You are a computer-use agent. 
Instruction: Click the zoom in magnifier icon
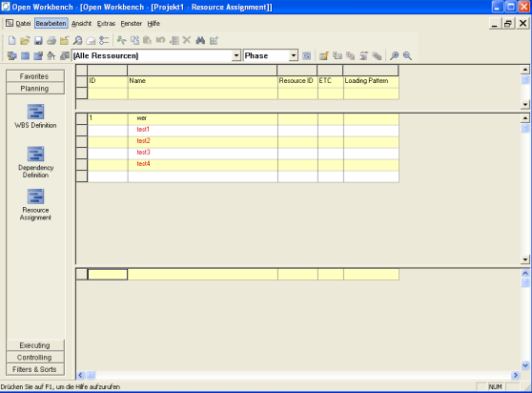(x=394, y=55)
